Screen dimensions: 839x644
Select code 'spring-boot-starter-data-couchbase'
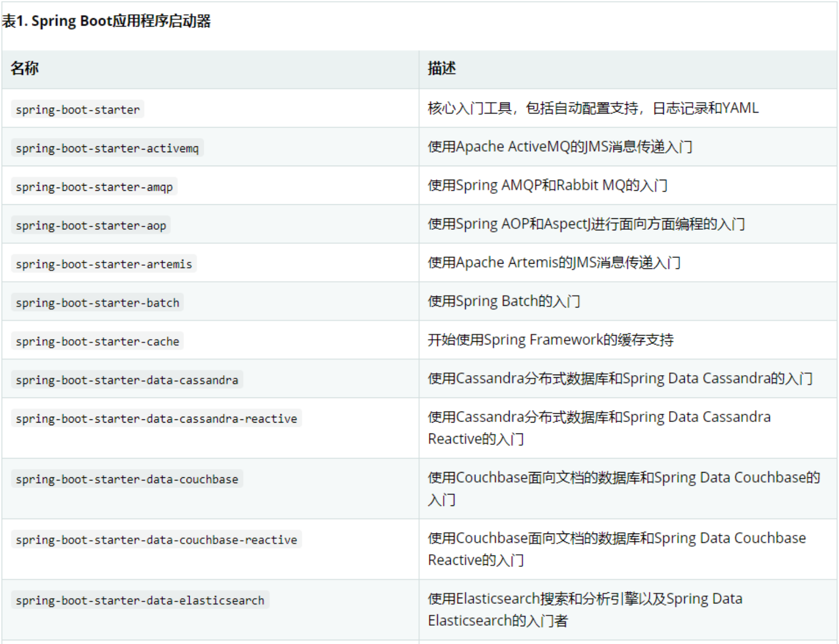[127, 479]
